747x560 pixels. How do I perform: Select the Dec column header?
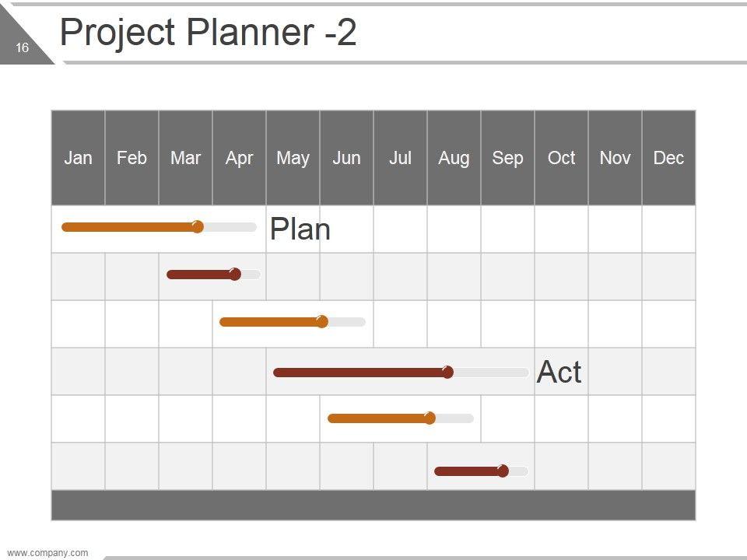pos(668,158)
